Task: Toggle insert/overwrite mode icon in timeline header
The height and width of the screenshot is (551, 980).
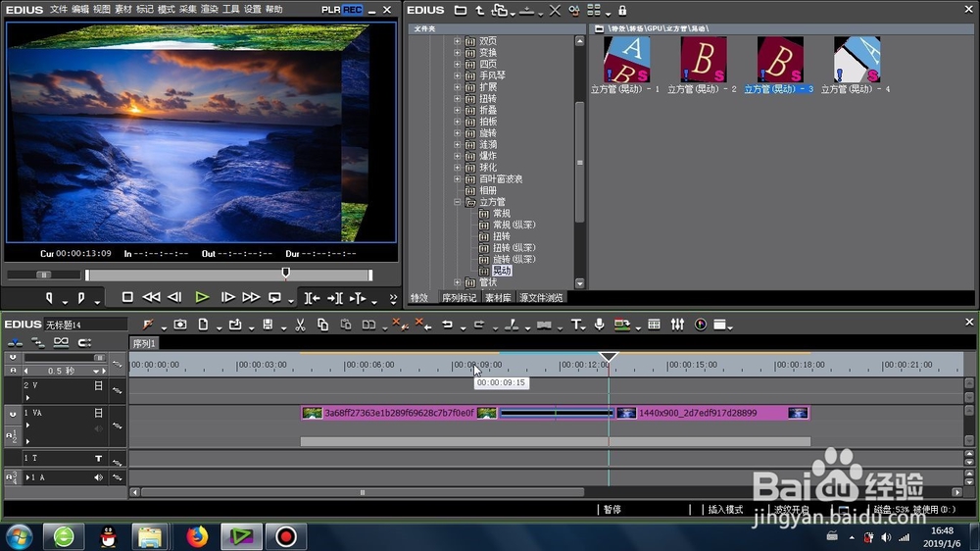Action: 15,342
